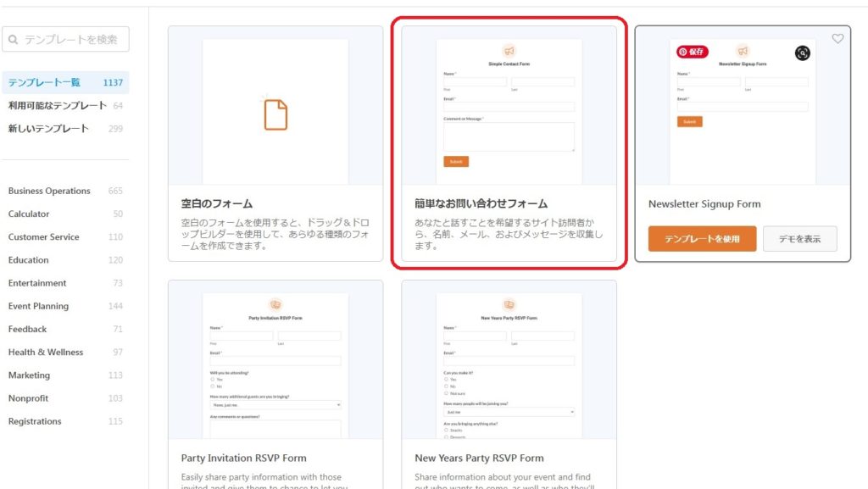Select the Yes radio in Party Invitation RSVP preview

(212, 380)
